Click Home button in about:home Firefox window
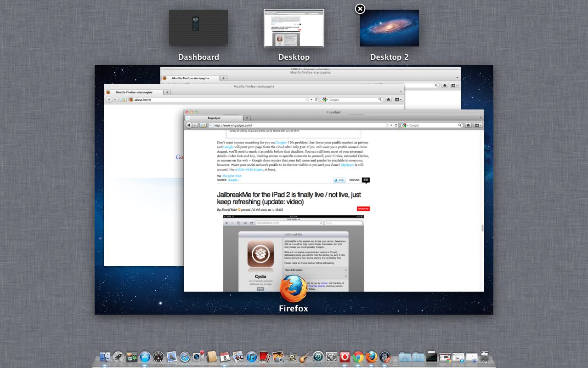588x368 pixels. point(388,99)
